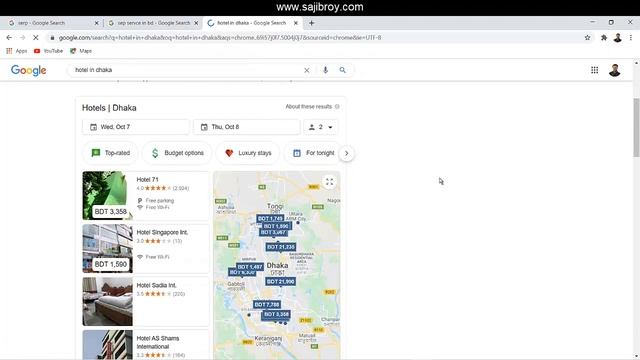Filter by Top-rated hotels

(x=111, y=153)
